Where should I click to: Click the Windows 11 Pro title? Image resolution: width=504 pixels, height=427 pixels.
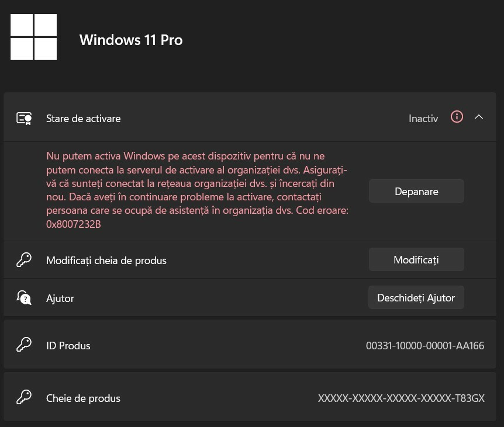tap(131, 40)
